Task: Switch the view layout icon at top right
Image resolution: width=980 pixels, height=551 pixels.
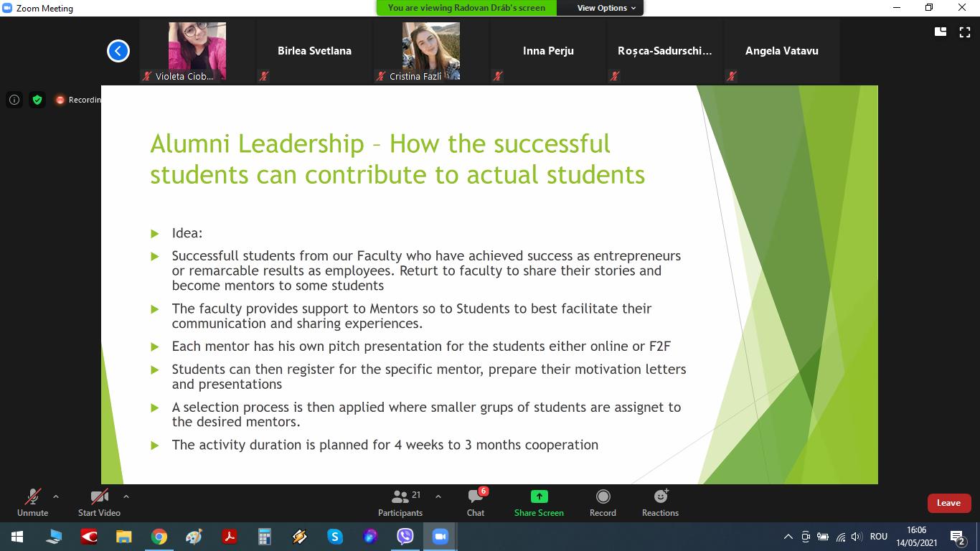Action: [x=941, y=32]
